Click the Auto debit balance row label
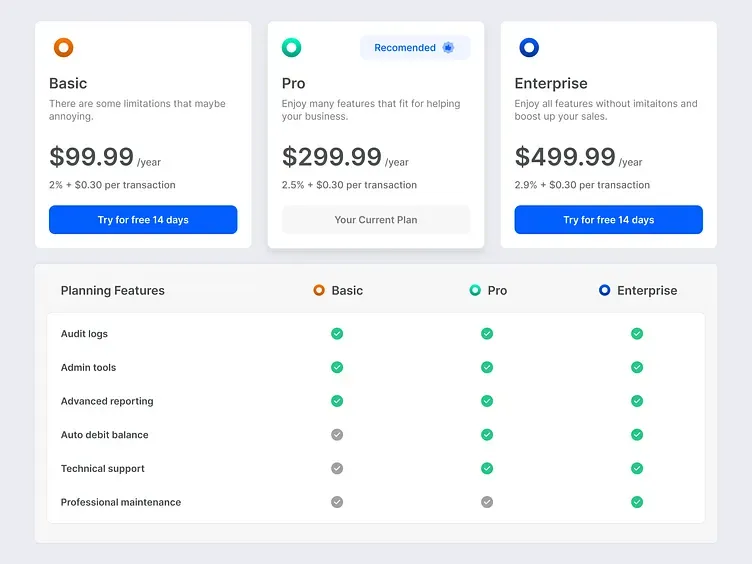Image resolution: width=752 pixels, height=564 pixels. (105, 435)
